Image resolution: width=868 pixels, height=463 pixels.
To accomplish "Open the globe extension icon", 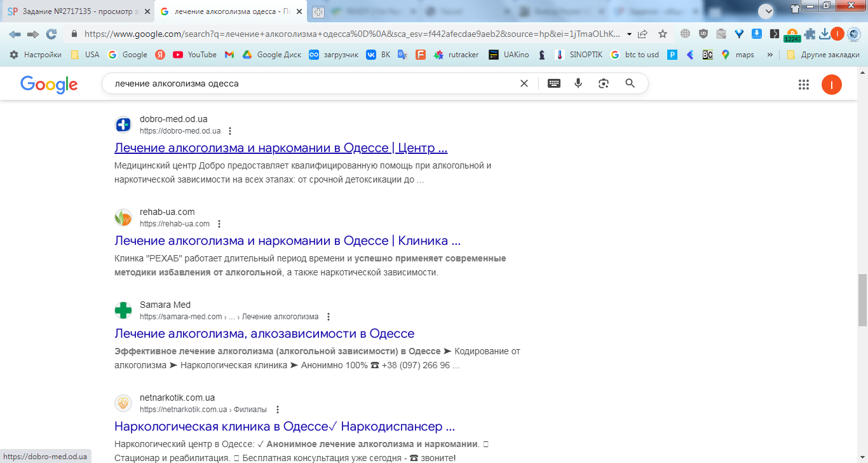I will (685, 34).
